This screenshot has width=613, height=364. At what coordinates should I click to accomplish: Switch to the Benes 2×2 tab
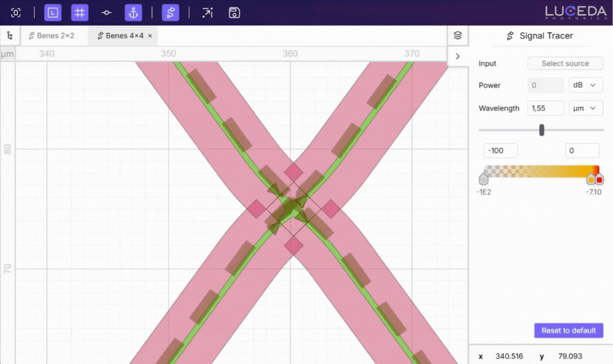[x=52, y=36]
